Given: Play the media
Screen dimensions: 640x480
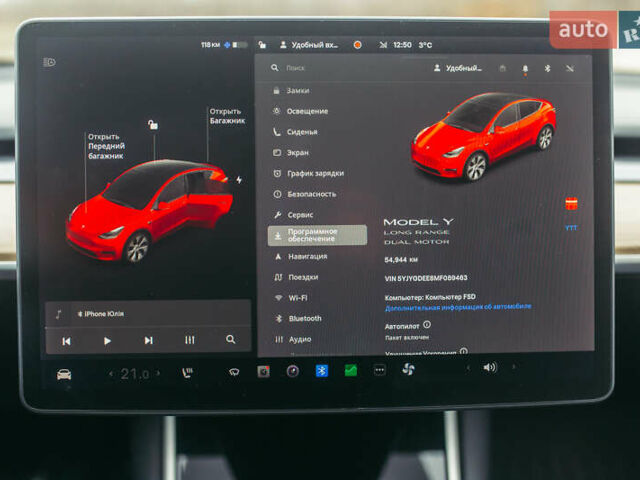Looking at the screenshot, I should pos(107,340).
